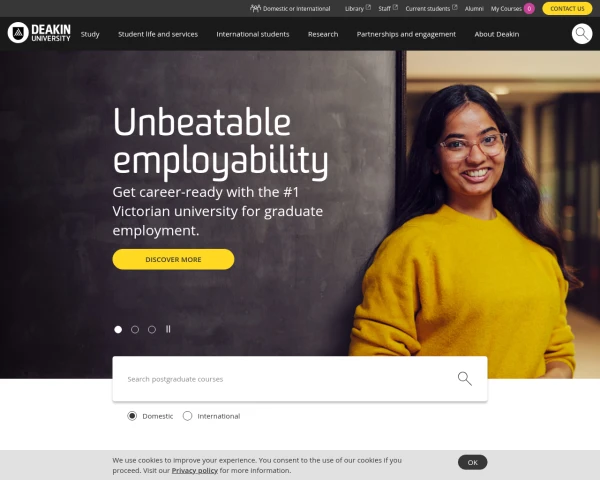Click magnifier icon in course search box
The height and width of the screenshot is (480, 600).
tap(465, 379)
